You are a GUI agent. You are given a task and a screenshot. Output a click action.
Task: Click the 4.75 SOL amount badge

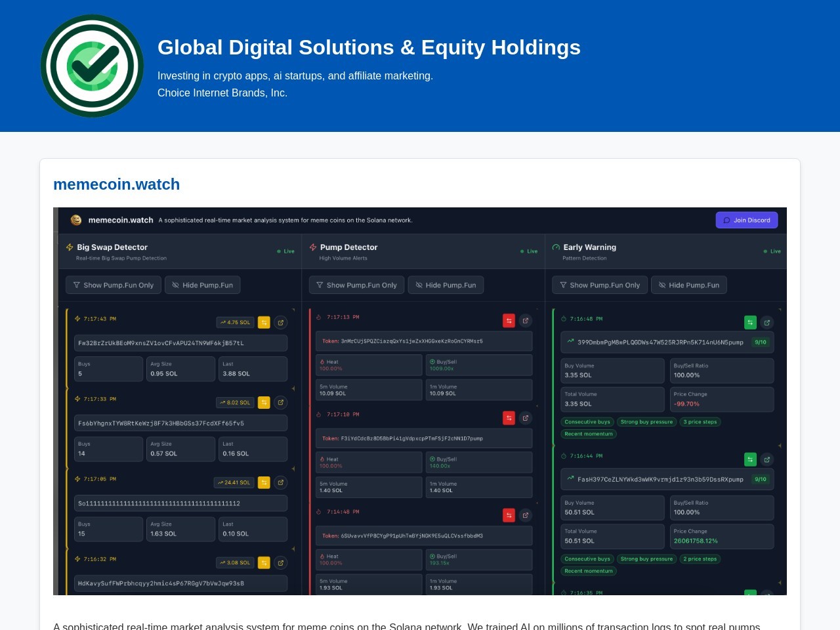(x=235, y=322)
